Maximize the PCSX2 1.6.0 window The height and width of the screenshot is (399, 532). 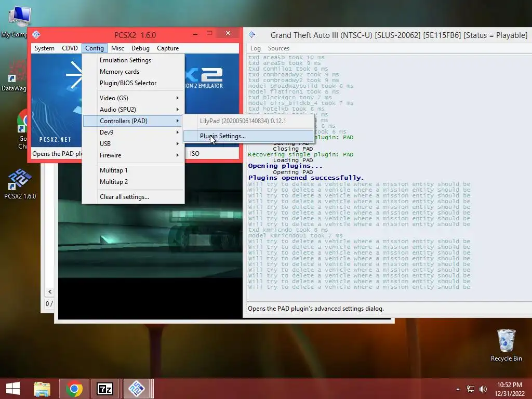pos(209,33)
